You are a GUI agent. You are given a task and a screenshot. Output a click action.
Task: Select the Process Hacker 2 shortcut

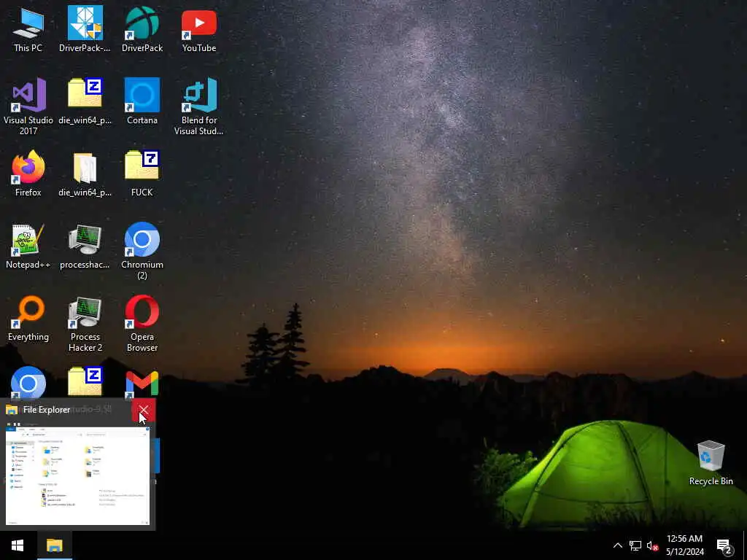pyautogui.click(x=85, y=323)
